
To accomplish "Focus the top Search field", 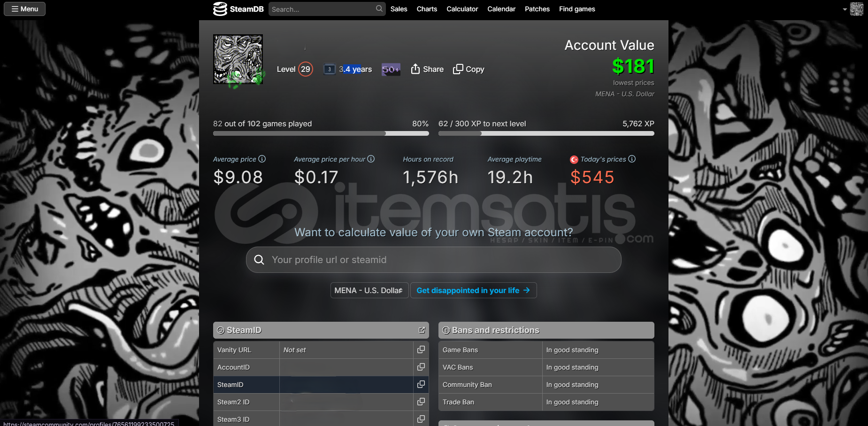I will 327,9.
